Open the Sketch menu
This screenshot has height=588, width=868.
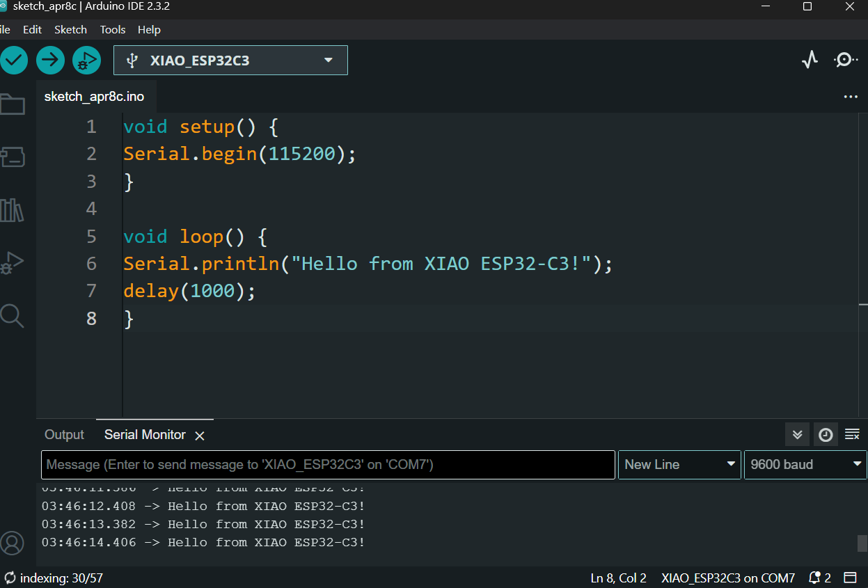pyautogui.click(x=70, y=30)
